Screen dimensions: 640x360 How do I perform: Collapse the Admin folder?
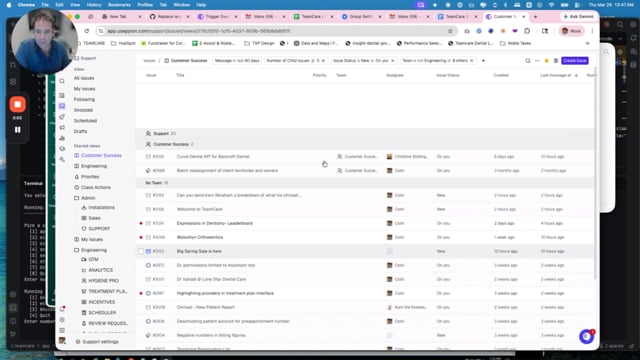tap(88, 198)
